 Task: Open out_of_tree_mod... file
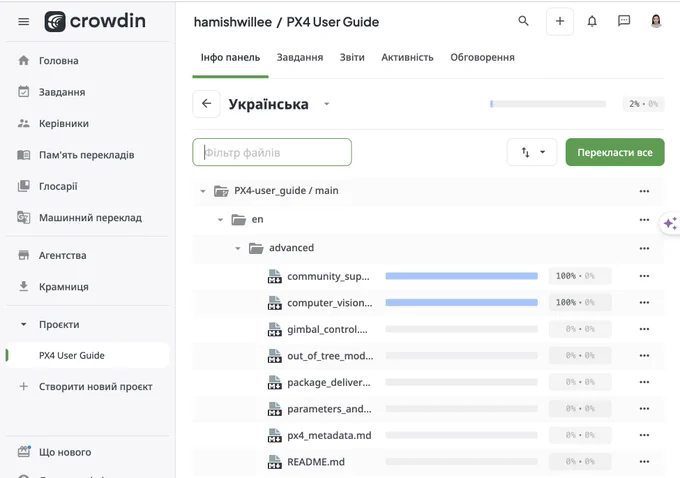coord(330,356)
